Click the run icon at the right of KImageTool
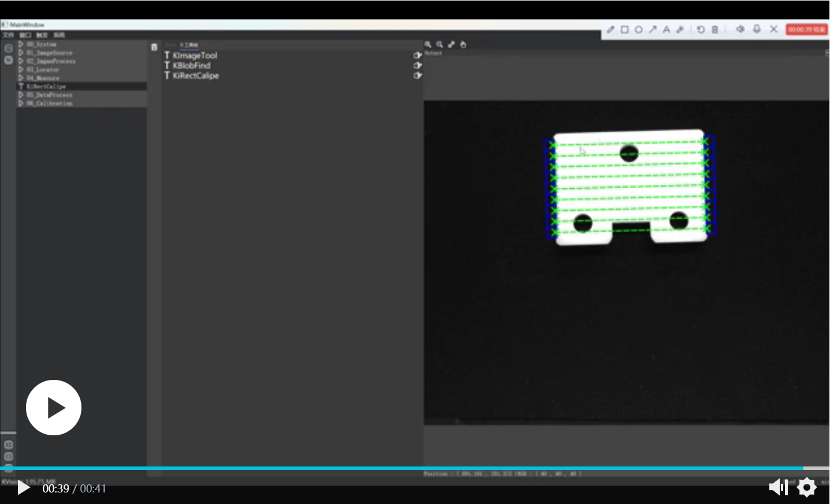Screen dimensions: 830x504 pyautogui.click(x=418, y=55)
